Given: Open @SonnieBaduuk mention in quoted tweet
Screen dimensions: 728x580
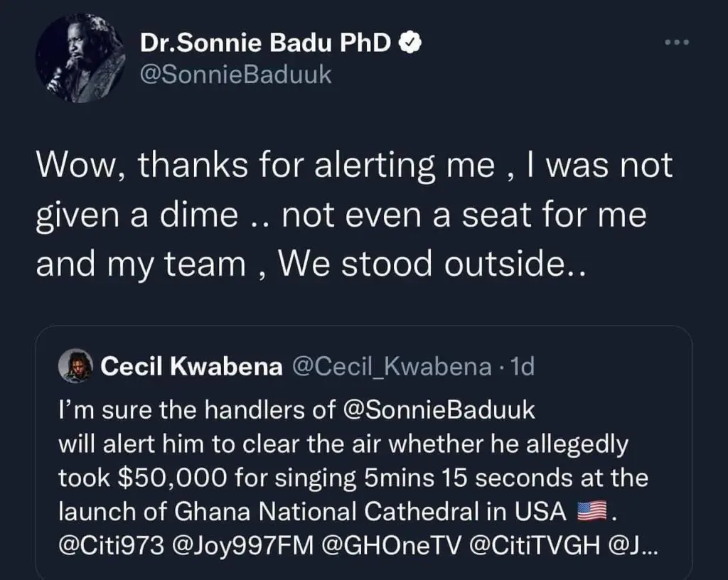Looking at the screenshot, I should point(439,410).
